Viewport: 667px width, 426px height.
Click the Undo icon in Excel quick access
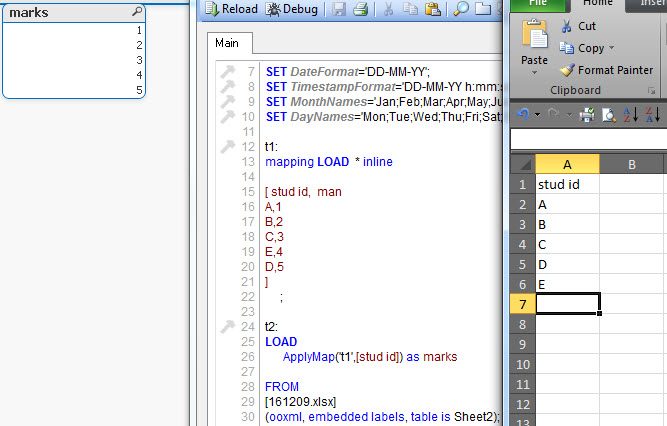coord(523,114)
